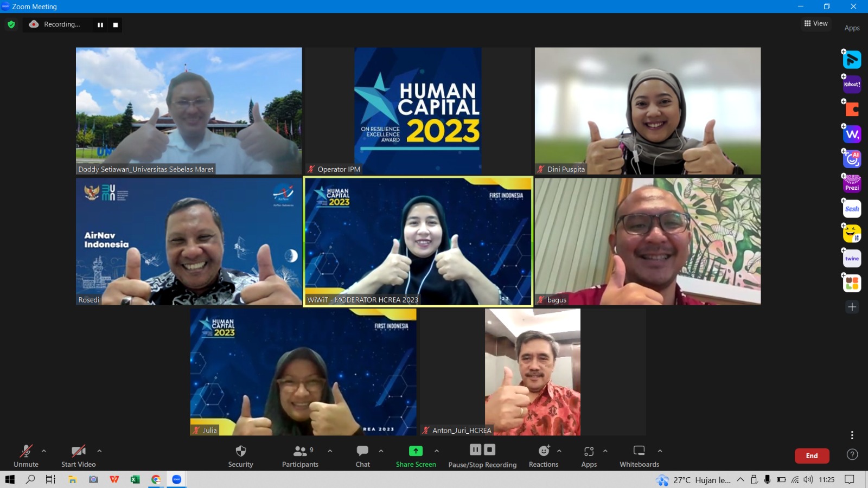Click the green encryption shield icon
This screenshot has height=488, width=868.
[x=11, y=24]
